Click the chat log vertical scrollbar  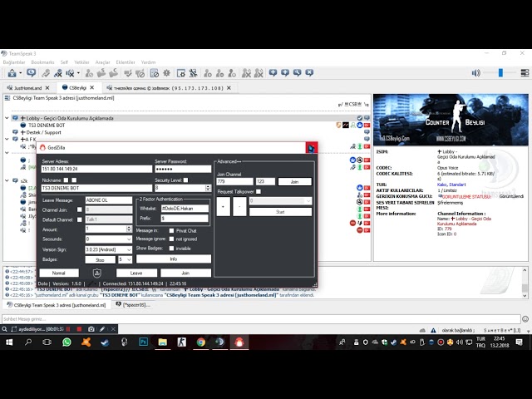525,283
